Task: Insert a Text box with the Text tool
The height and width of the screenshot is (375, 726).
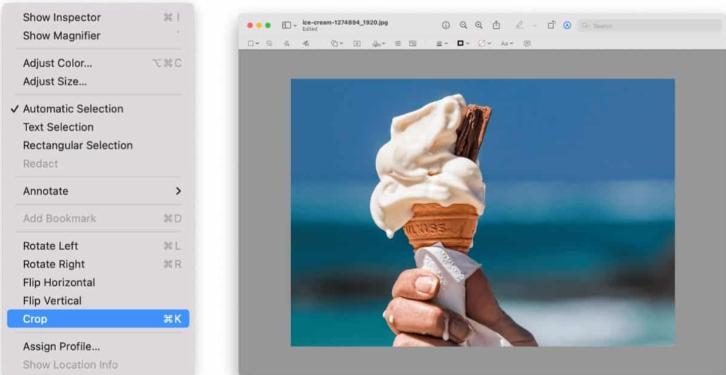Action: coord(357,44)
